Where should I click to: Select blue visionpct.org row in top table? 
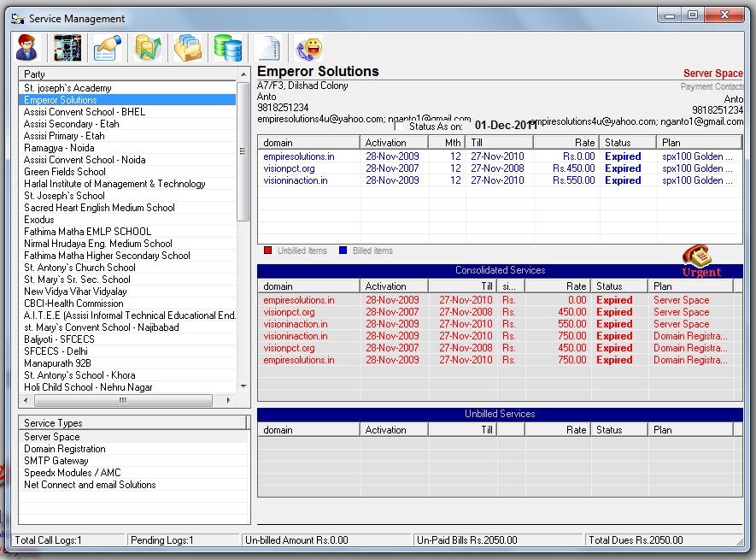[500, 168]
